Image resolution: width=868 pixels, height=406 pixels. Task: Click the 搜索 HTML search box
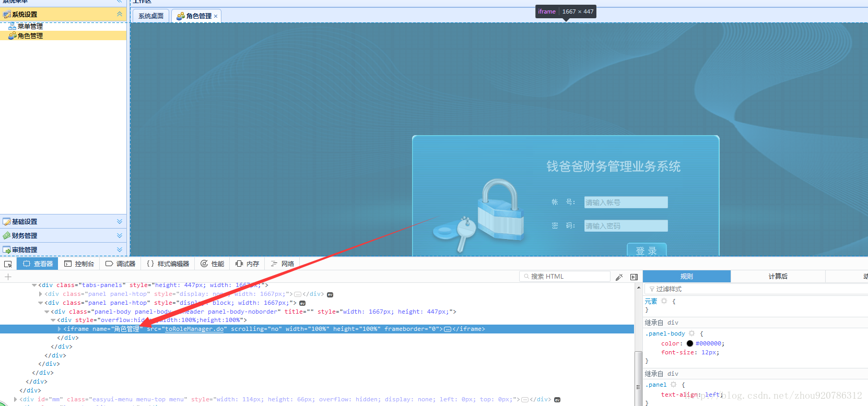click(565, 277)
